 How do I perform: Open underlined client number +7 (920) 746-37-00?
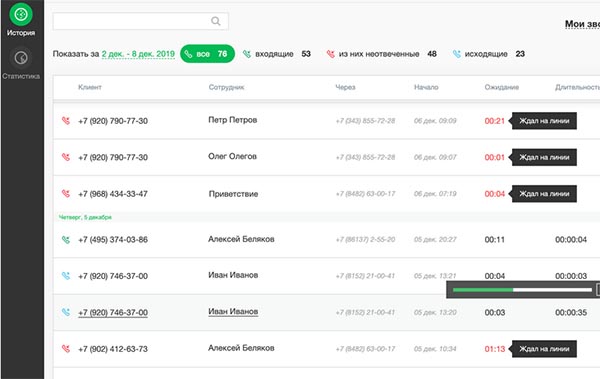[113, 313]
